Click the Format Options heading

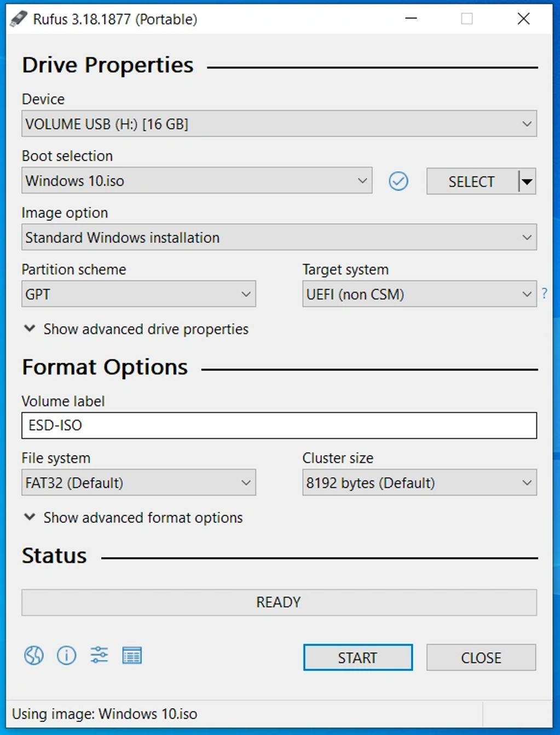point(105,367)
